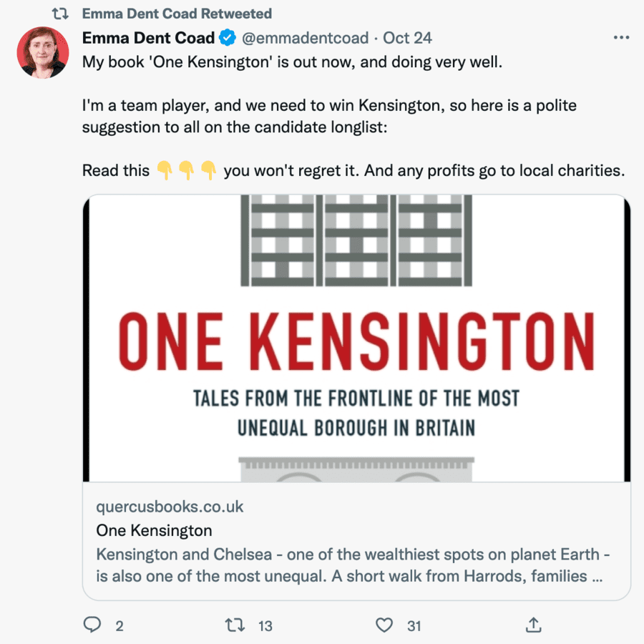Image resolution: width=644 pixels, height=644 pixels.
Task: Open the @emmadentcoad handle link
Action: click(304, 37)
